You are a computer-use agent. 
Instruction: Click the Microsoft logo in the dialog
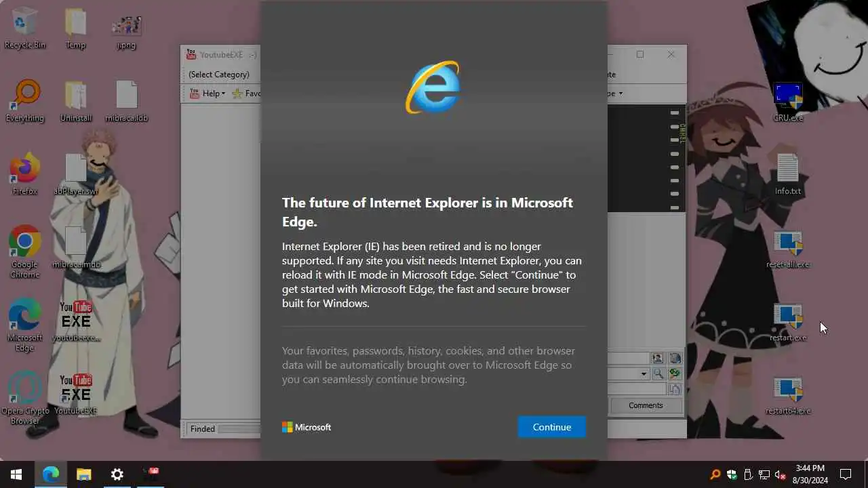[307, 427]
